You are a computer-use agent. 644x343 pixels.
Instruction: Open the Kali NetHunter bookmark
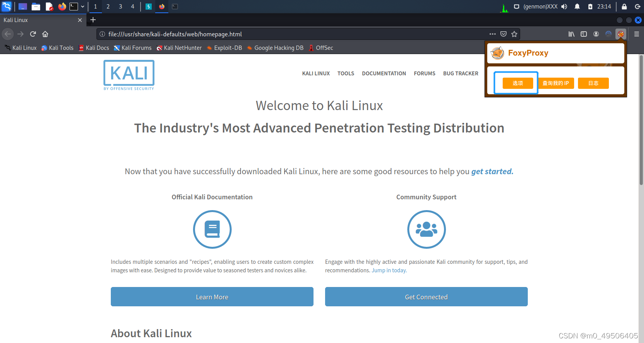click(179, 48)
